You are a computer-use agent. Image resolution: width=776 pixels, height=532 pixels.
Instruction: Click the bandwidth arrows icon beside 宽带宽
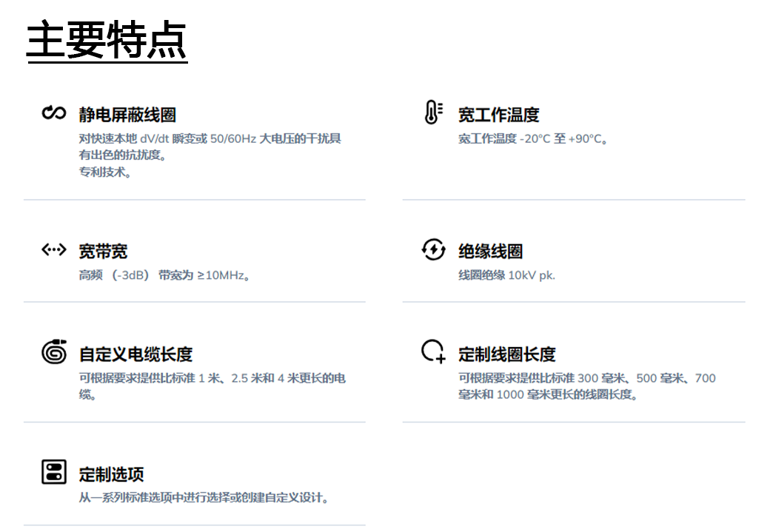pyautogui.click(x=53, y=249)
